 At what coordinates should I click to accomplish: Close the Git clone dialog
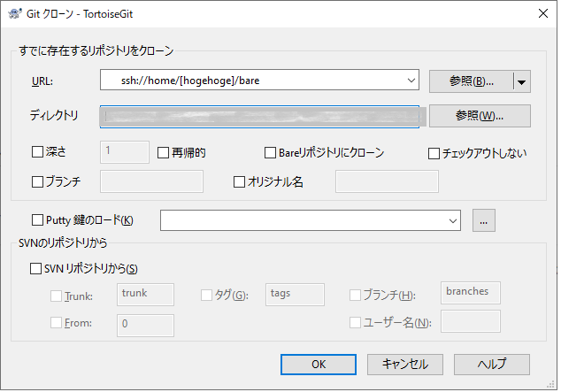tap(541, 13)
